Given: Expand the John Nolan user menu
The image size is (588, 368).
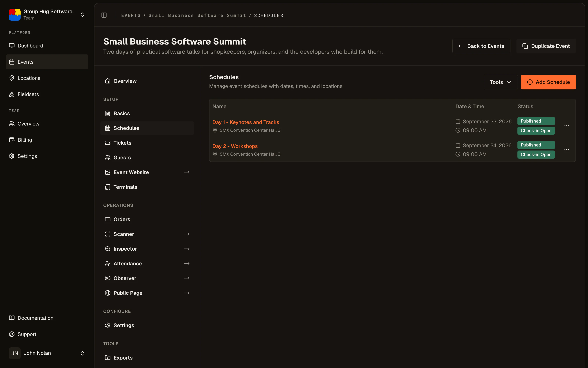Looking at the screenshot, I should point(82,353).
